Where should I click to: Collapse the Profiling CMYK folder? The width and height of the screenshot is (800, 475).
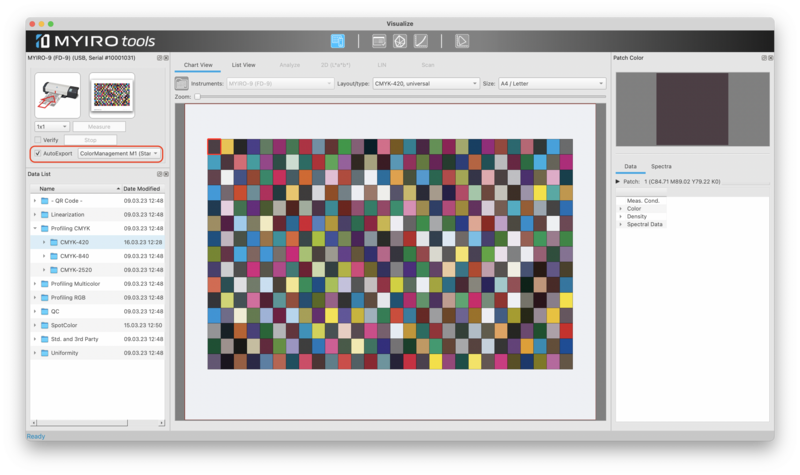(x=35, y=228)
